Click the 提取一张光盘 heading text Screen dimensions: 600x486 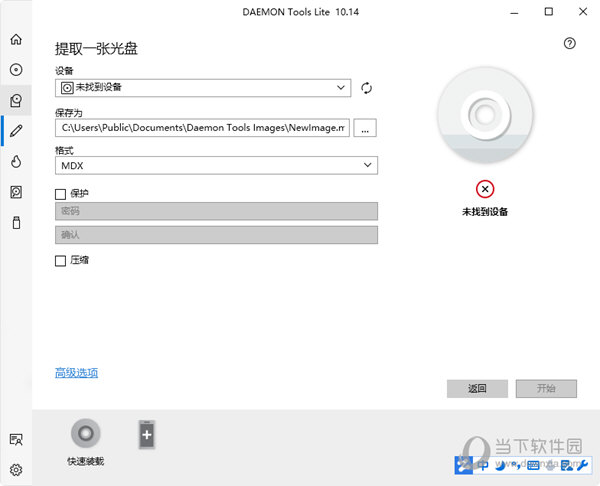(x=96, y=49)
